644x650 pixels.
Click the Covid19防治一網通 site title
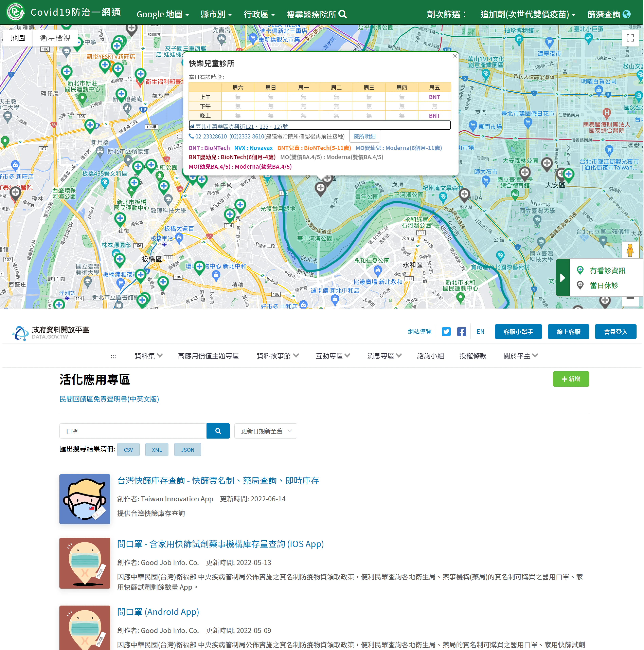[75, 12]
